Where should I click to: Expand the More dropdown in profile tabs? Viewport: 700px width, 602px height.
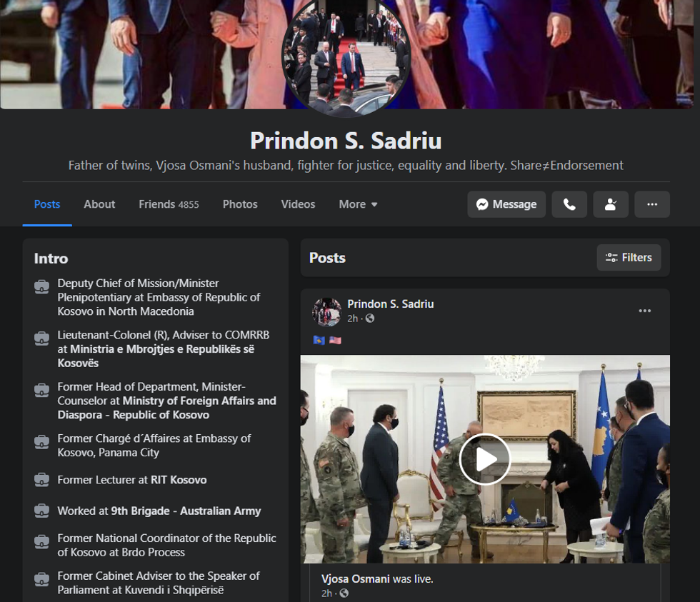pyautogui.click(x=358, y=204)
